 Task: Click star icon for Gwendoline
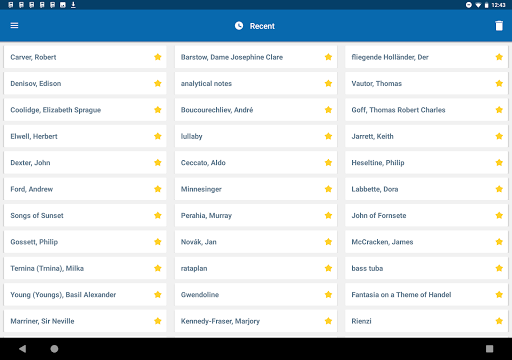[x=328, y=294]
